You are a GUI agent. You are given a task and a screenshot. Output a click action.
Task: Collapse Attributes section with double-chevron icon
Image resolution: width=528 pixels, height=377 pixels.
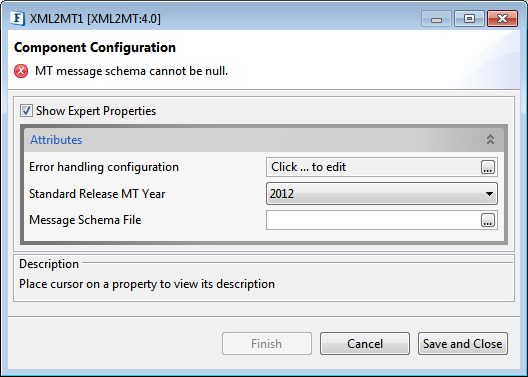click(x=490, y=139)
